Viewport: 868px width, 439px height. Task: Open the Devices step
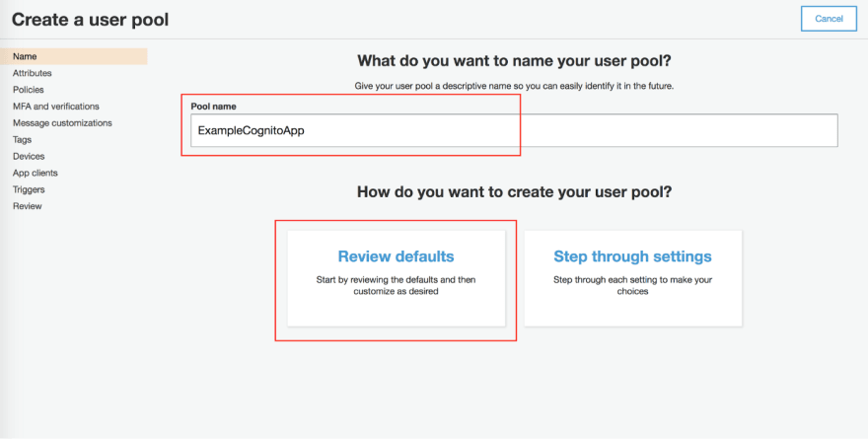click(x=29, y=156)
